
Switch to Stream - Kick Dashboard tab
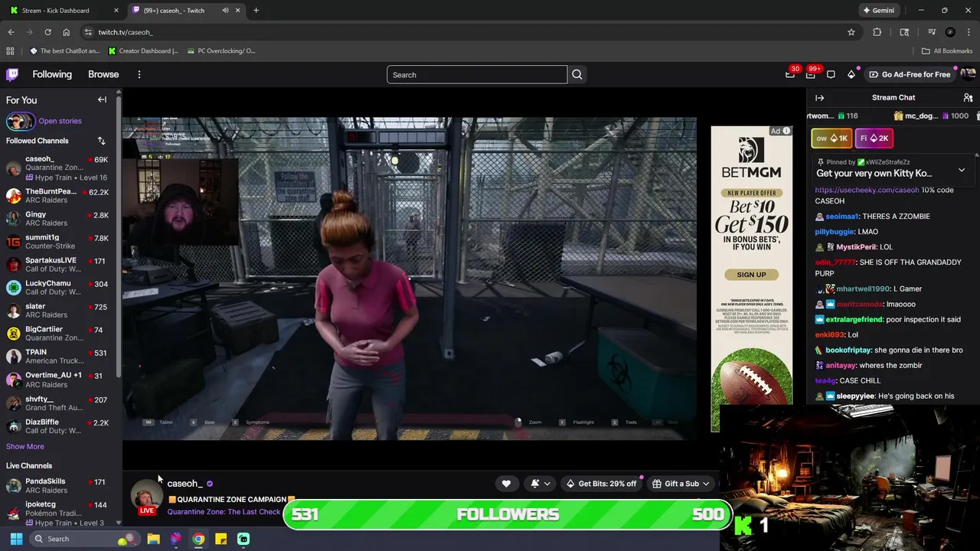click(x=63, y=11)
